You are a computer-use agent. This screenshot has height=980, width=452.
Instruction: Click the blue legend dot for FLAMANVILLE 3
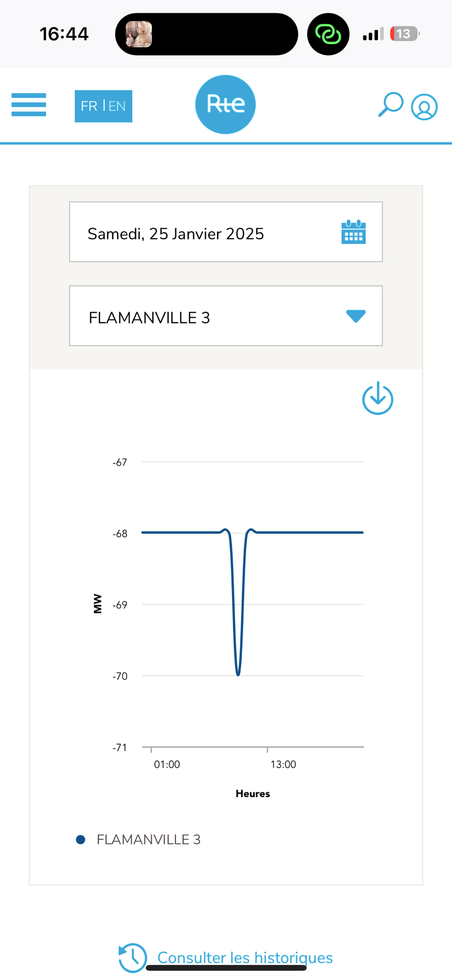coord(81,839)
